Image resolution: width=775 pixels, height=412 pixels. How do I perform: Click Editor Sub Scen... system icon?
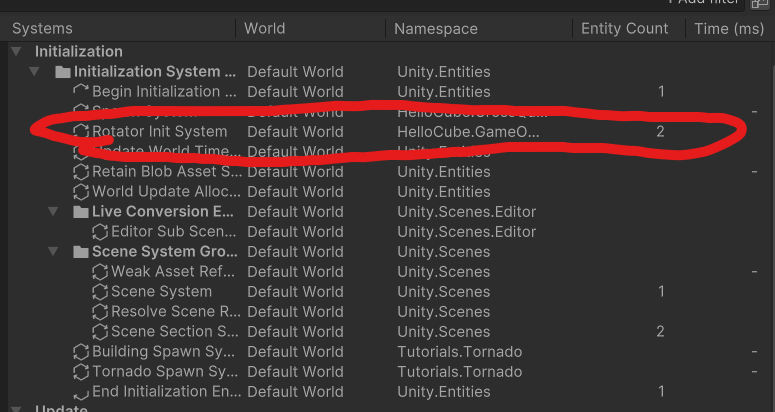tap(100, 232)
